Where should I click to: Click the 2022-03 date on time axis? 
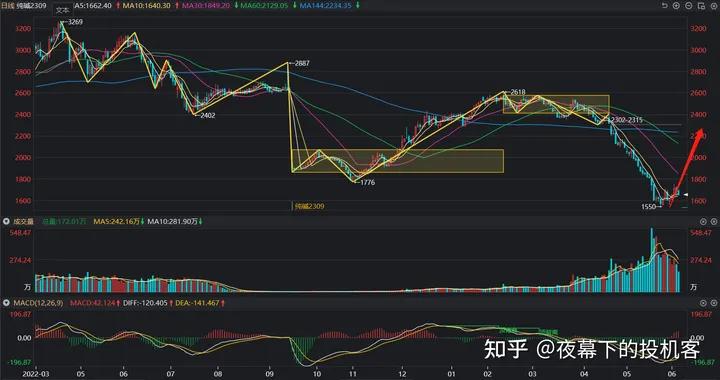pos(35,374)
